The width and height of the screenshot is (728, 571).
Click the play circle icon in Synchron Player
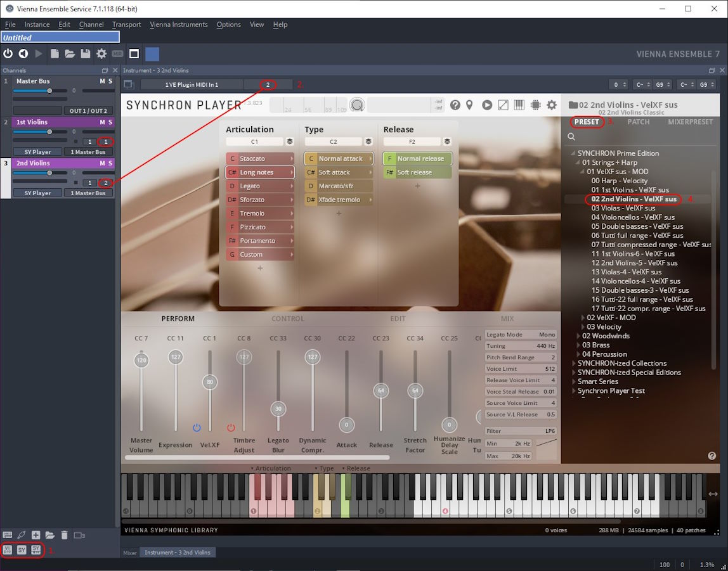(486, 105)
